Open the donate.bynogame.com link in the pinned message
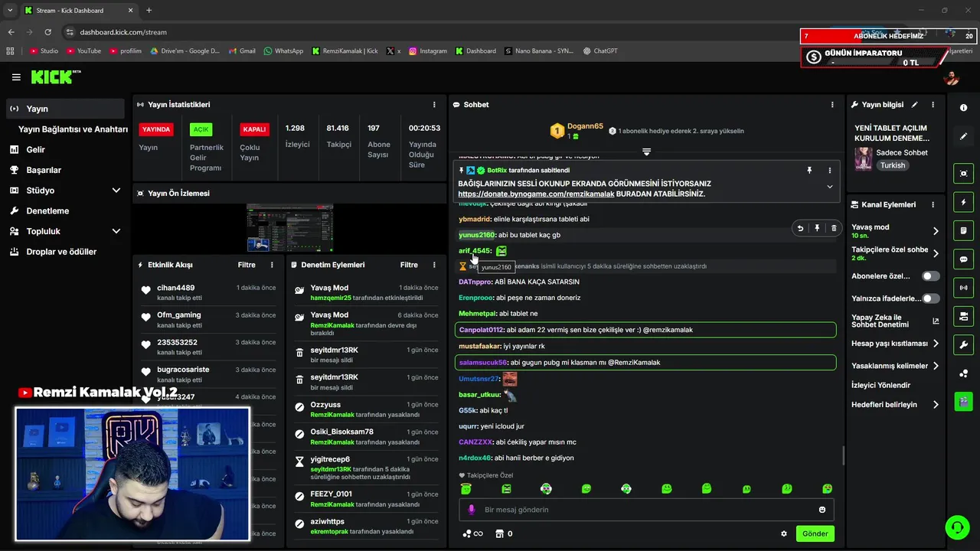The width and height of the screenshot is (980, 551). pos(536,194)
